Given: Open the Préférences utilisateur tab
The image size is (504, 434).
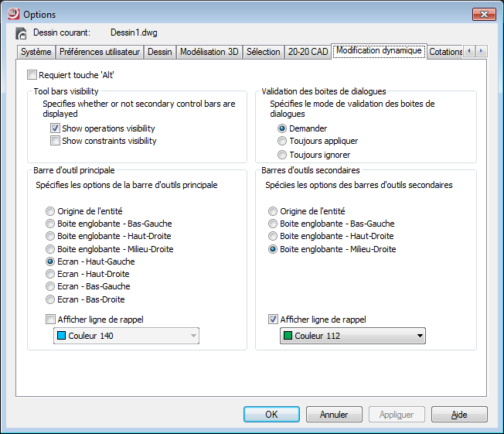Looking at the screenshot, I should coord(100,52).
